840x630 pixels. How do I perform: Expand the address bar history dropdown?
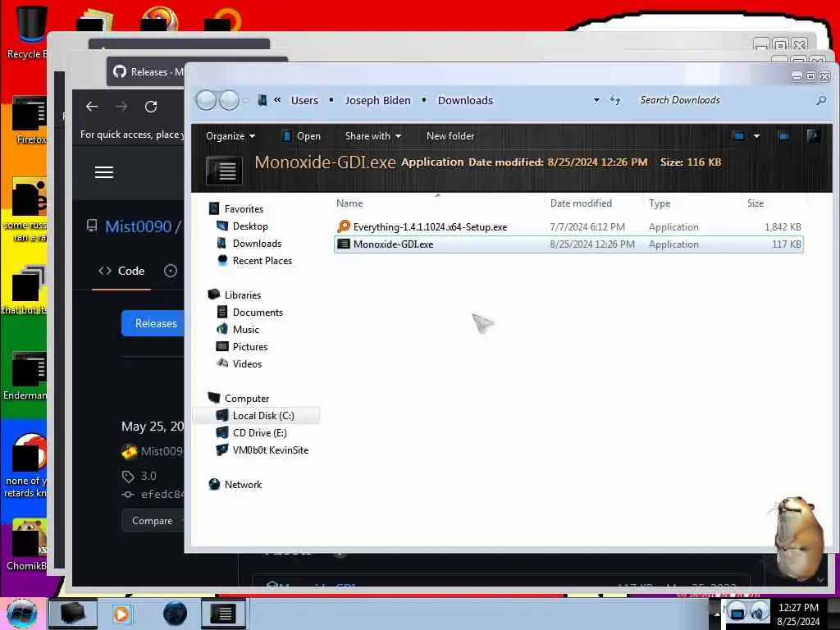click(596, 100)
